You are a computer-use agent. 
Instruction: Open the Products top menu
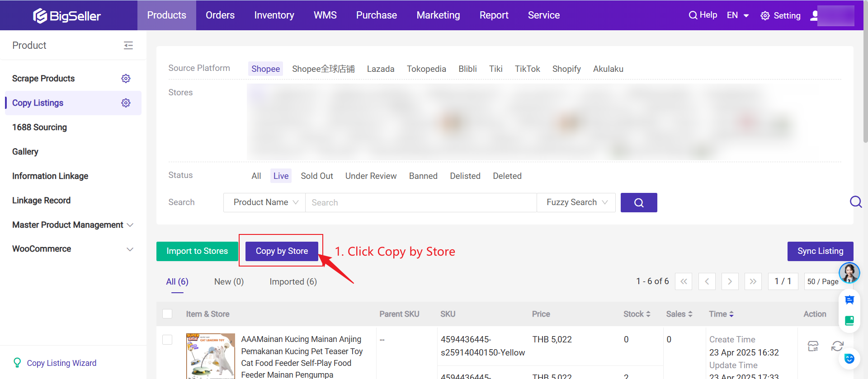(x=167, y=15)
